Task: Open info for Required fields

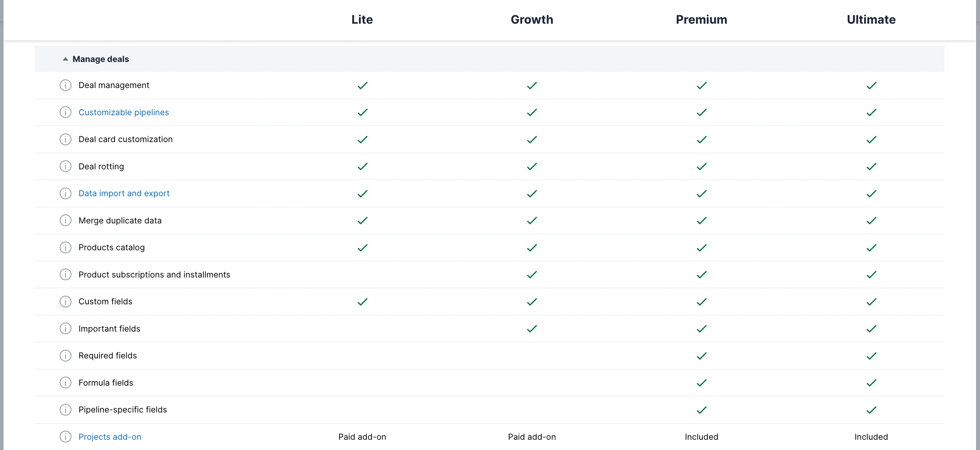Action: [66, 355]
